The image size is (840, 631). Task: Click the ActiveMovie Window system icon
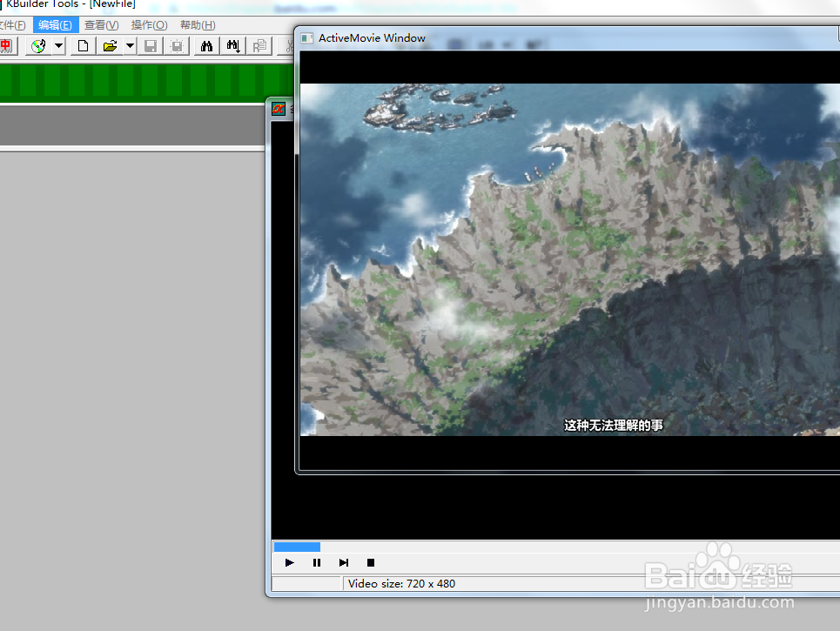point(307,38)
